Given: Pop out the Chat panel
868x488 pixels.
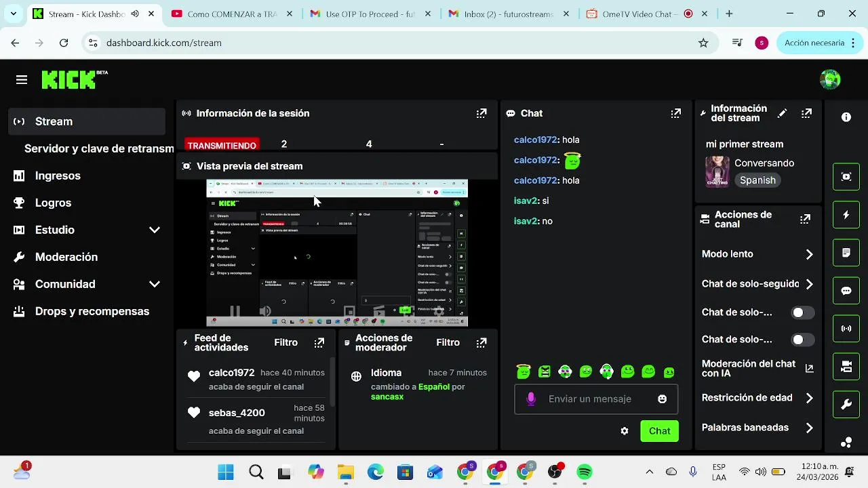Looking at the screenshot, I should click(x=676, y=113).
